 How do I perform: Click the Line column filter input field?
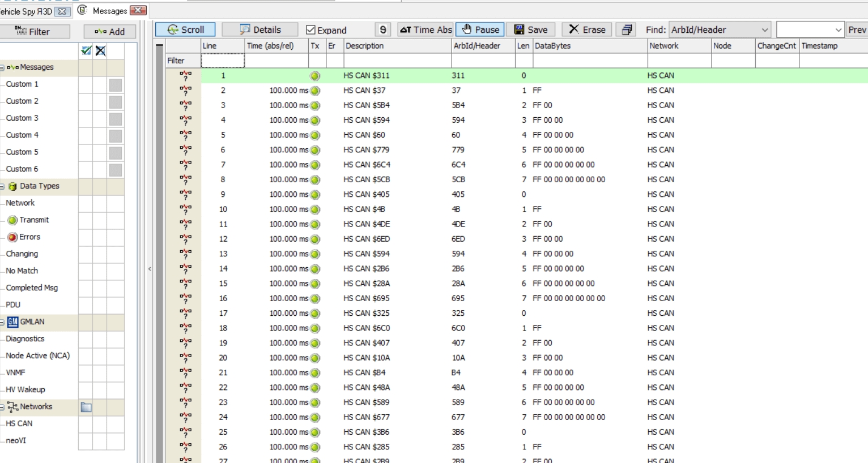[x=223, y=61]
